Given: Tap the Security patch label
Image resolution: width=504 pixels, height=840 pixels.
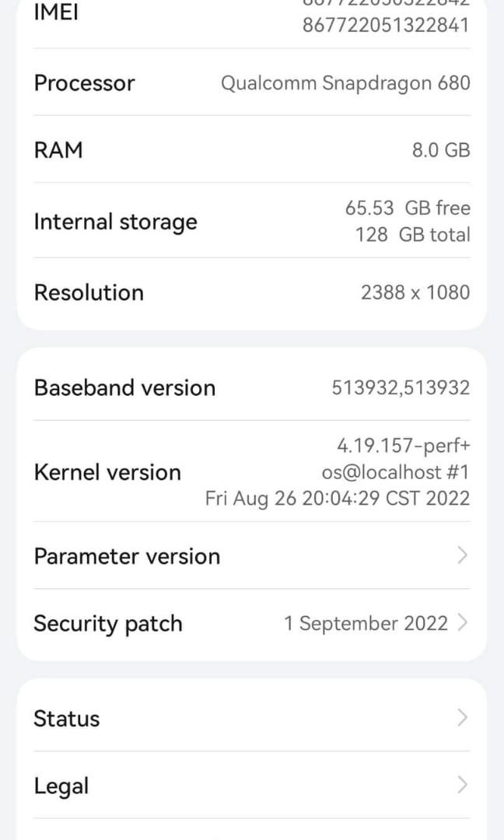Looking at the screenshot, I should [x=108, y=623].
